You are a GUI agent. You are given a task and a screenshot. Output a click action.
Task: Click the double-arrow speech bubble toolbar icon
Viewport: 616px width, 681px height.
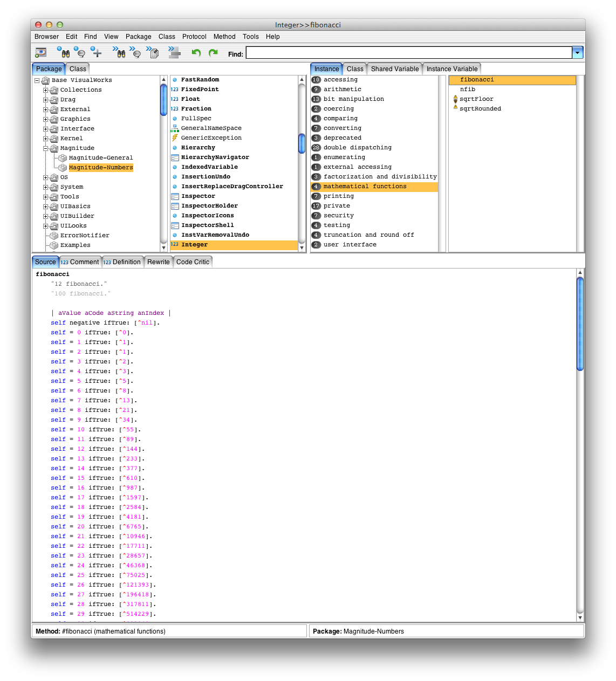(135, 52)
